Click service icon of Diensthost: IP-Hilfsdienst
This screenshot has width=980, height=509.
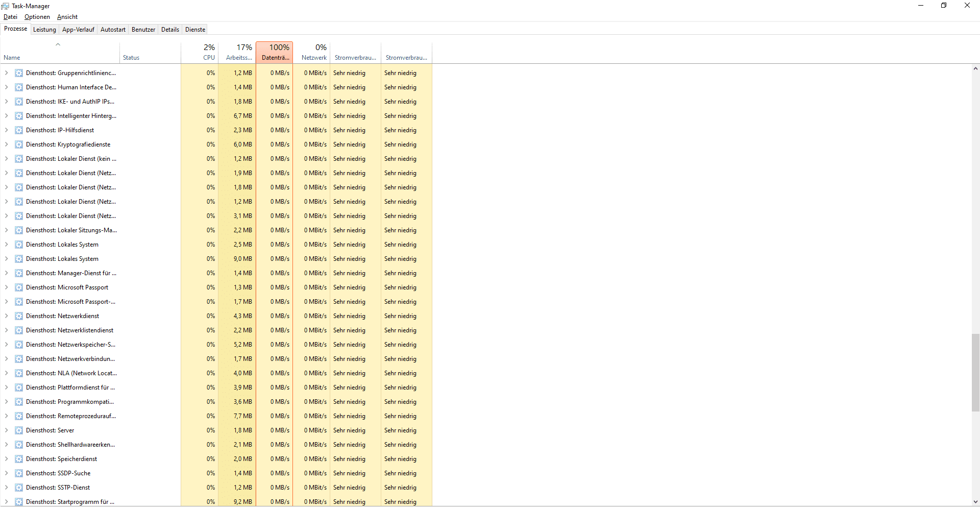click(x=19, y=130)
